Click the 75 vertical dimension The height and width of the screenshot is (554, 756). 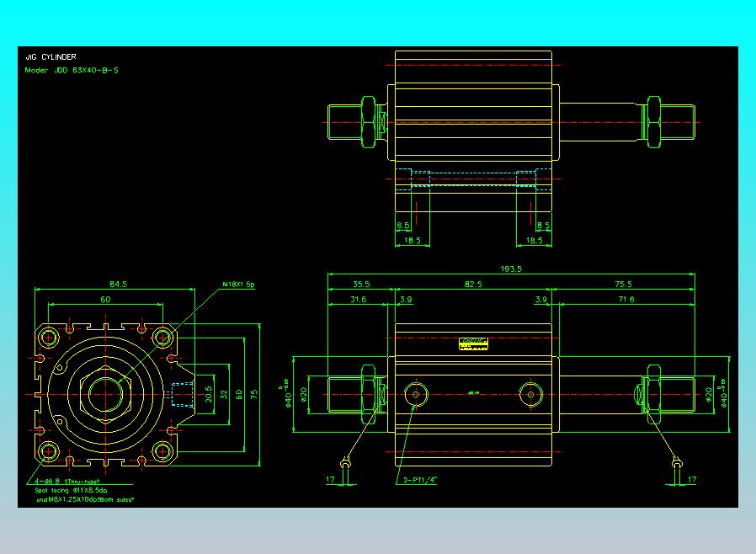254,394
